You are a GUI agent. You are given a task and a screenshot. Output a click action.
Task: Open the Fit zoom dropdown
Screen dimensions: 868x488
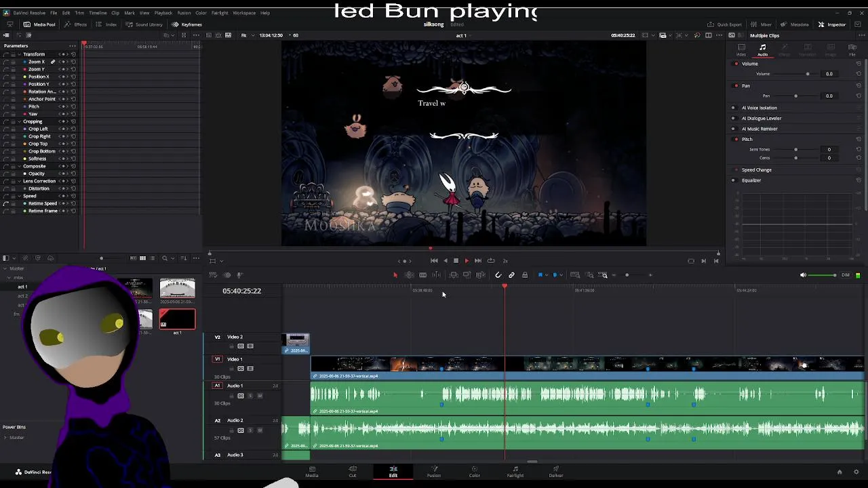247,35
